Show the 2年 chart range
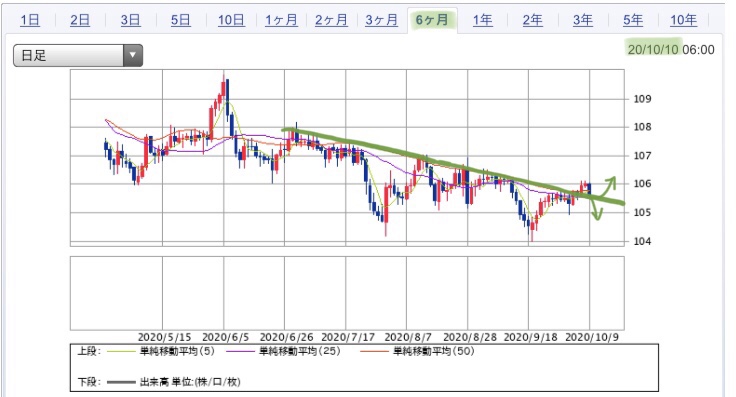 [x=532, y=20]
